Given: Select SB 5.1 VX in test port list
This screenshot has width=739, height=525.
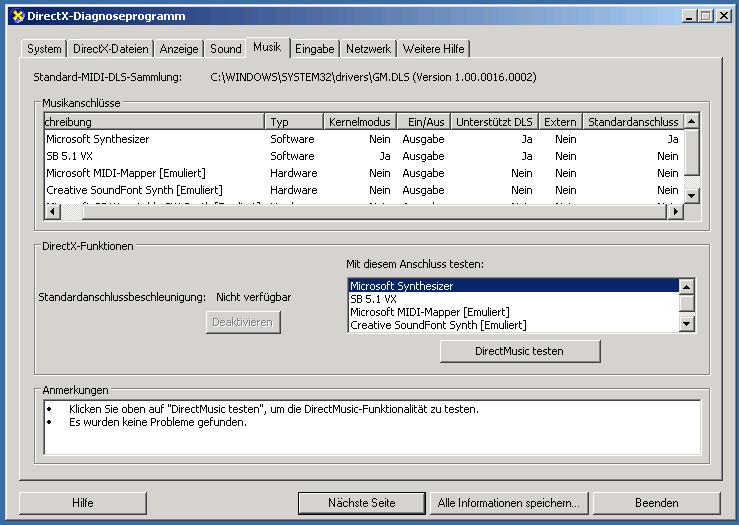Looking at the screenshot, I should [513, 299].
